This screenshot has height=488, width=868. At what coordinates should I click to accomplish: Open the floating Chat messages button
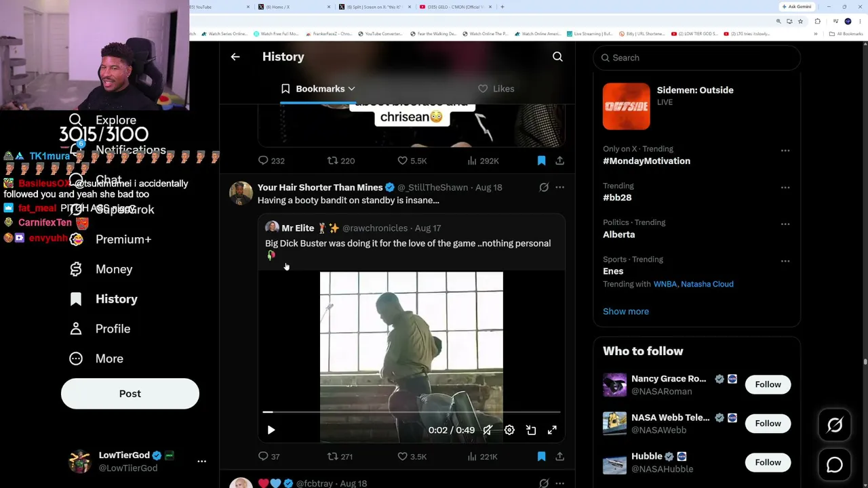(835, 465)
